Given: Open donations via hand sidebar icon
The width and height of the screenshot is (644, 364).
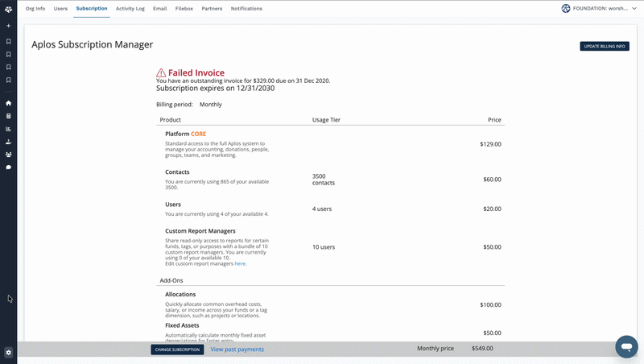Looking at the screenshot, I should [x=8, y=142].
